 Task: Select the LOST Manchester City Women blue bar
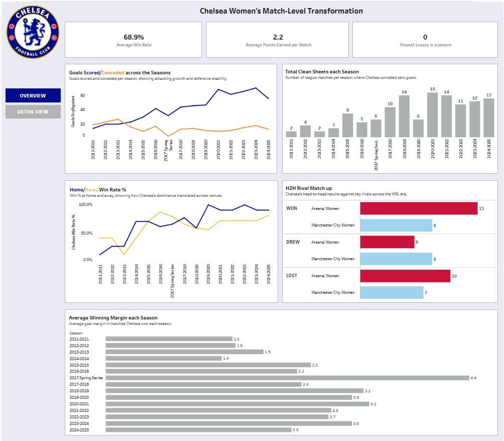(392, 293)
